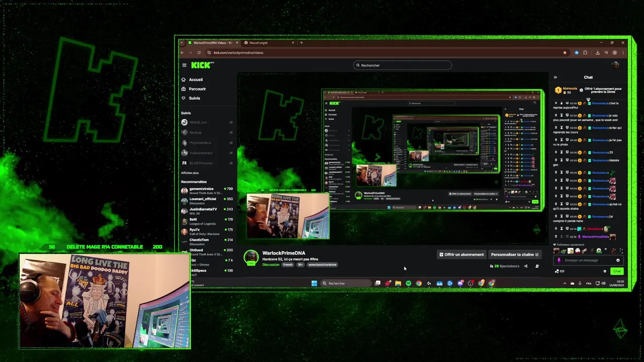Screen dimensions: 644x362
Task: Reload the Kick page
Action: (199, 52)
